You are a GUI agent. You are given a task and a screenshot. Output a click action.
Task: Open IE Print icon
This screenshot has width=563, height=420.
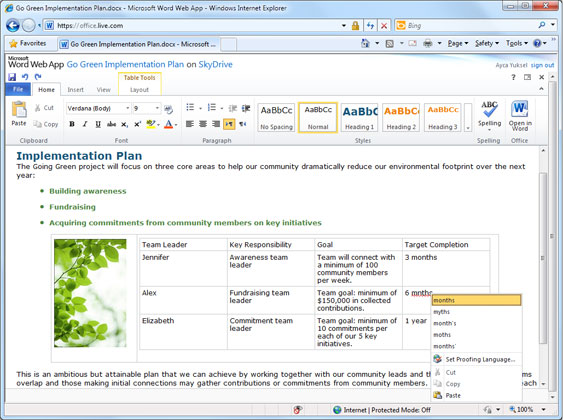point(427,43)
